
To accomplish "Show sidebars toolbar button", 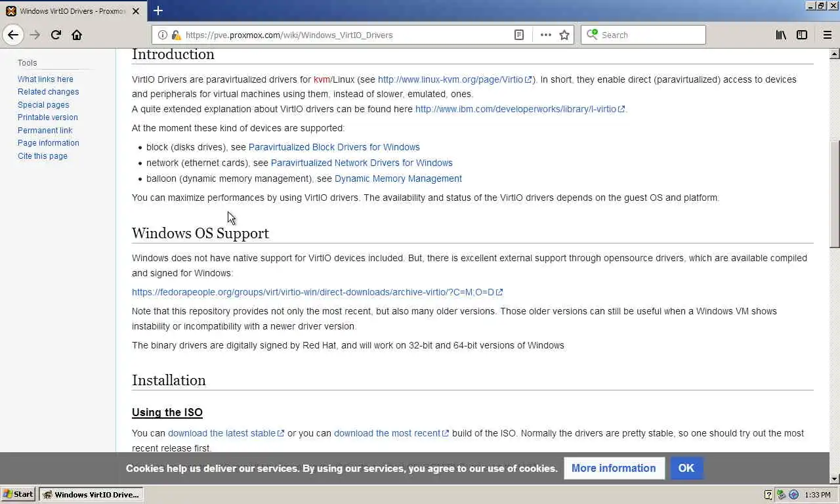I will 802,35.
